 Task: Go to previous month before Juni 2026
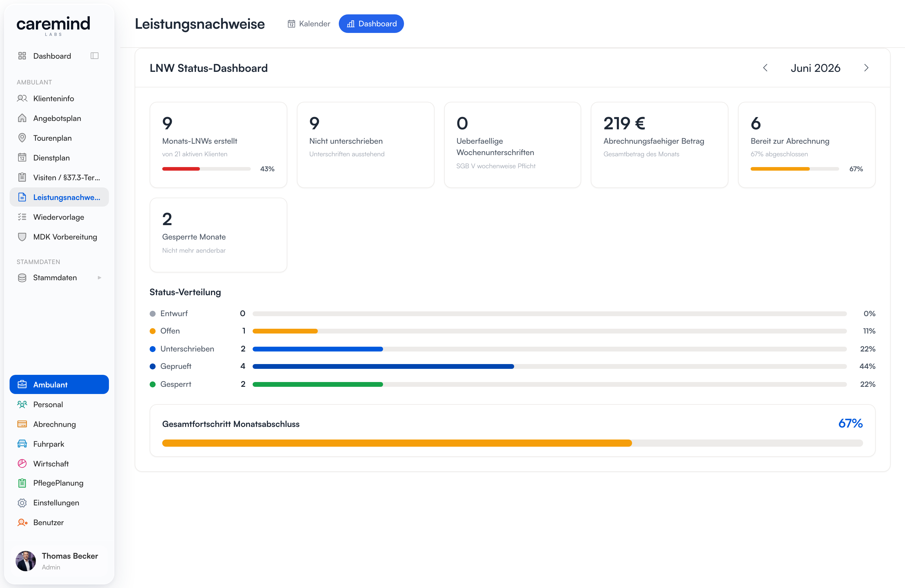765,68
